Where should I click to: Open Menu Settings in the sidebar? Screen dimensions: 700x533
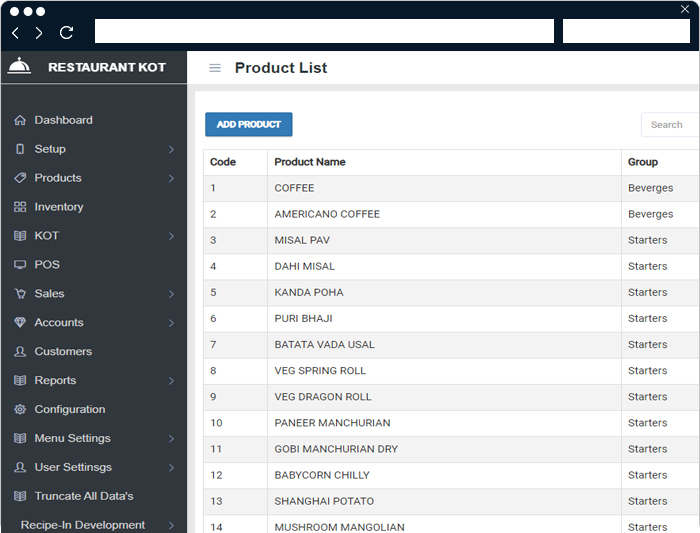72,439
